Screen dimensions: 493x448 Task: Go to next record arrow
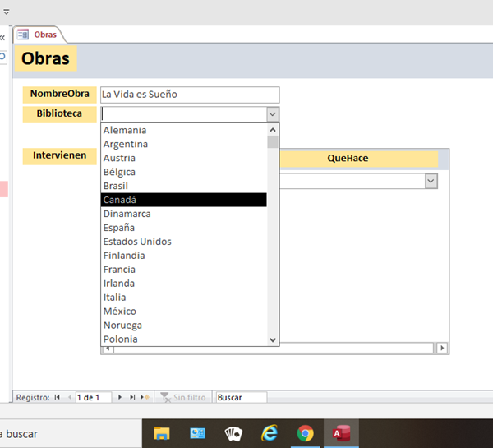(120, 397)
